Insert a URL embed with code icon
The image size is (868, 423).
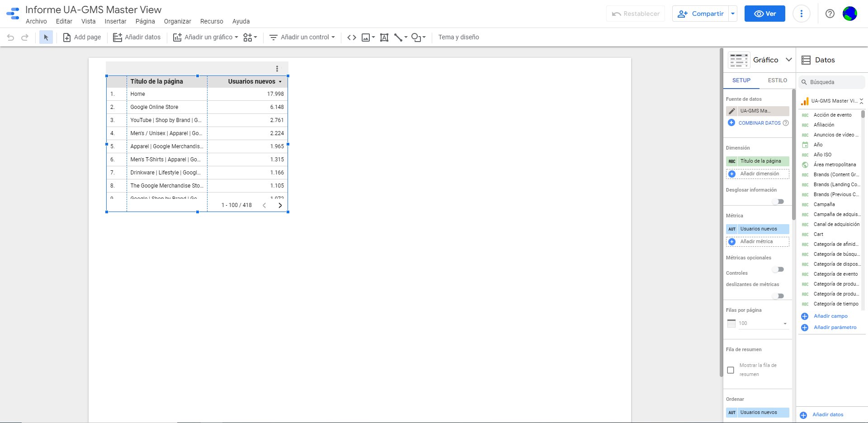(x=352, y=38)
